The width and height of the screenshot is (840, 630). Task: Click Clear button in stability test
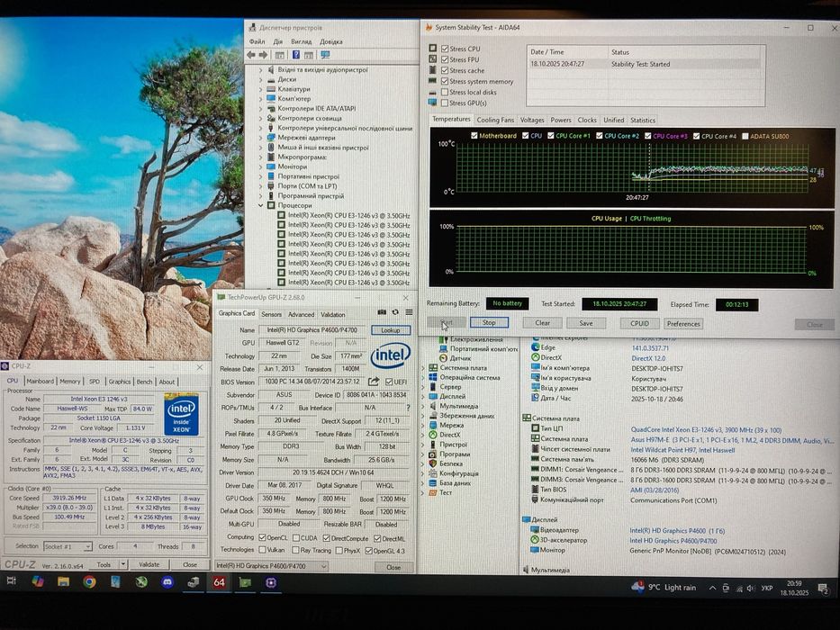click(x=542, y=323)
